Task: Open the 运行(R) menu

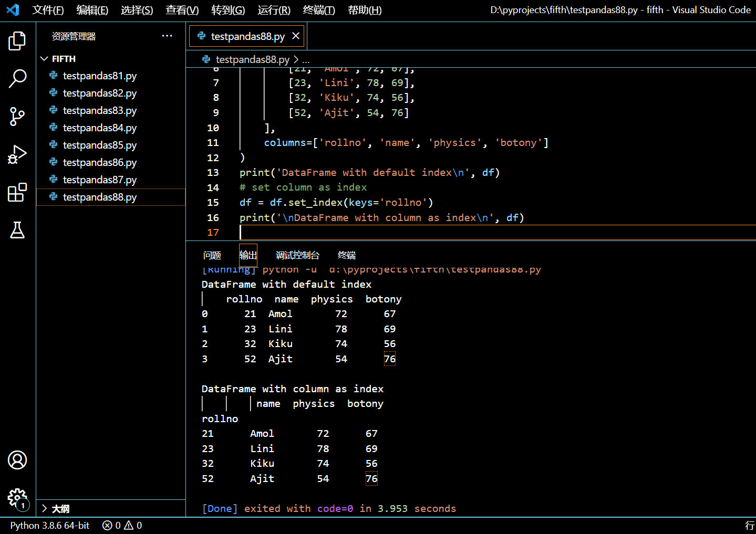Action: pos(274,10)
